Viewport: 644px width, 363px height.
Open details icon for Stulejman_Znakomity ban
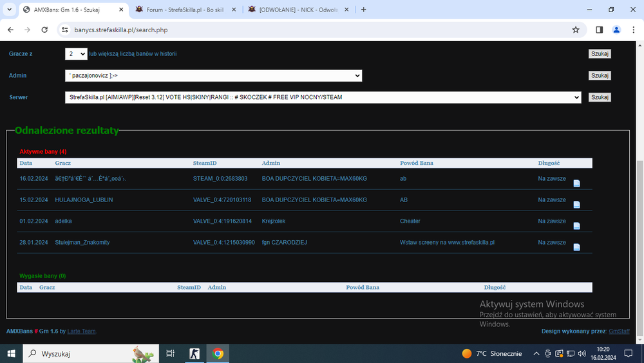pyautogui.click(x=576, y=247)
